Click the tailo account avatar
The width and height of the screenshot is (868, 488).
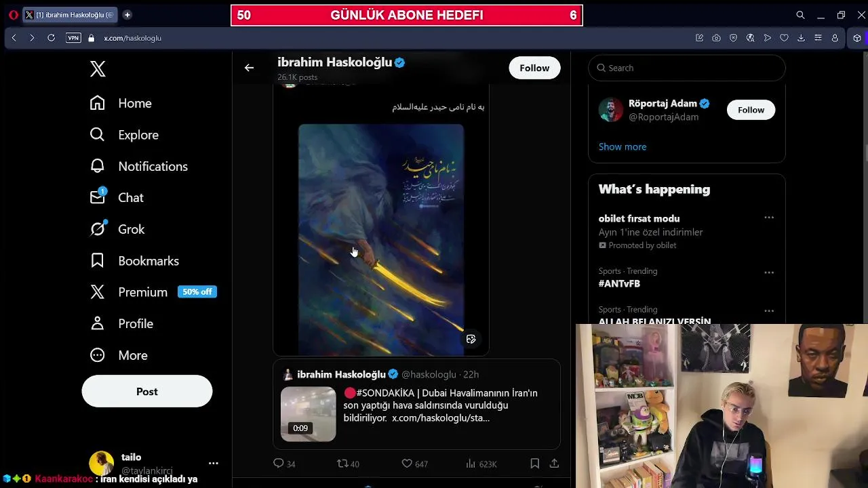coord(102,463)
